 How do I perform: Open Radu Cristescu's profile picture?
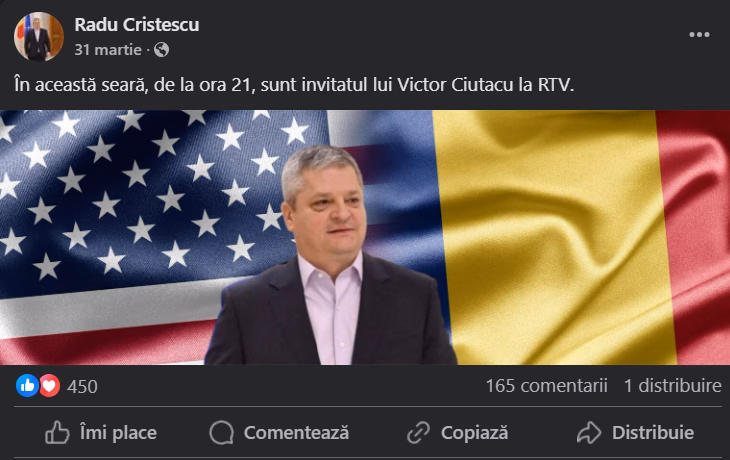39,36
